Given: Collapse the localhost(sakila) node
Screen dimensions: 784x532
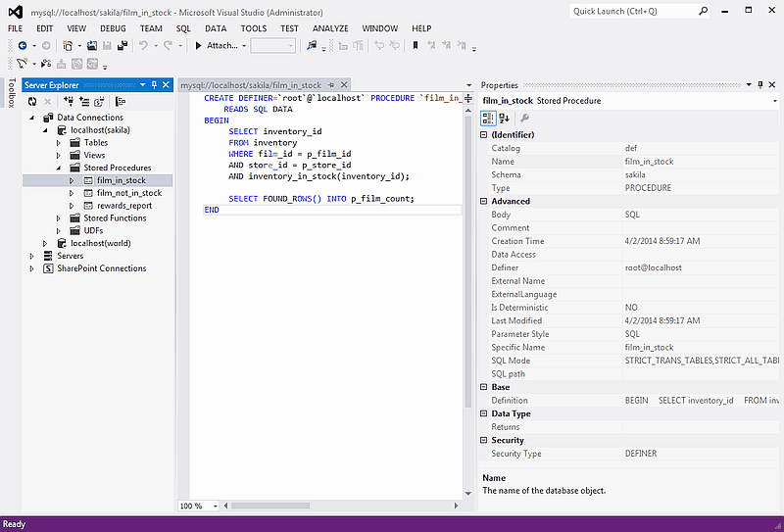Looking at the screenshot, I should [x=46, y=130].
